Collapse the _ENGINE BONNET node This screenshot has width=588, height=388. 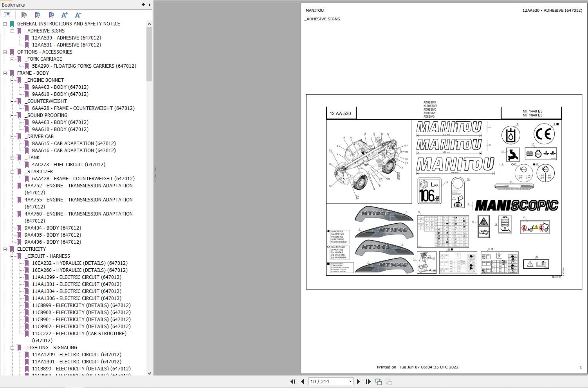coord(13,80)
